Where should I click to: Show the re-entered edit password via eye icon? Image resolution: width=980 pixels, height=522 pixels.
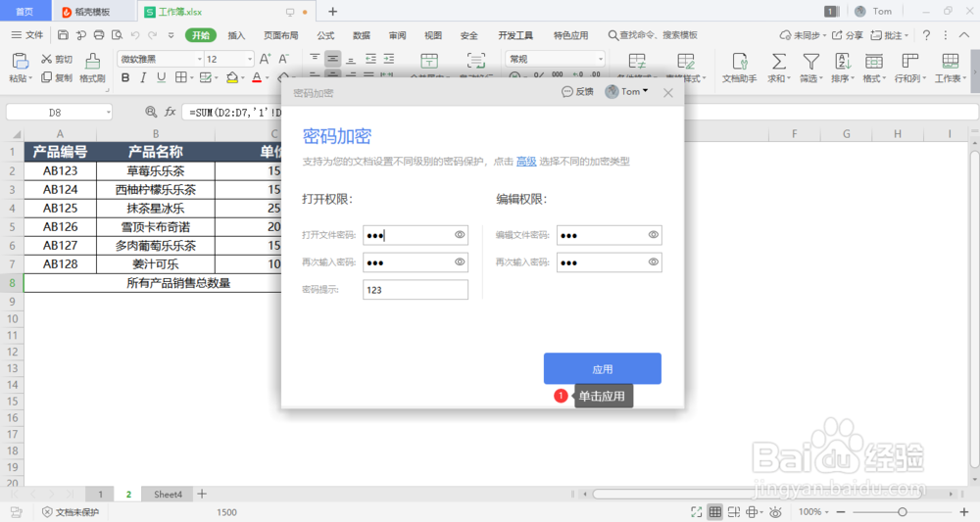pos(653,262)
